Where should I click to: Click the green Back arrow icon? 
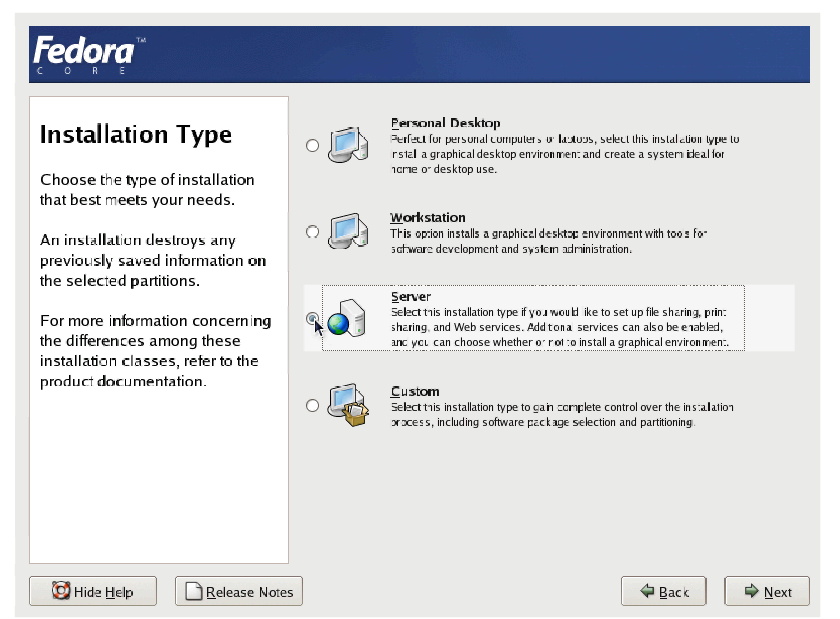(647, 591)
